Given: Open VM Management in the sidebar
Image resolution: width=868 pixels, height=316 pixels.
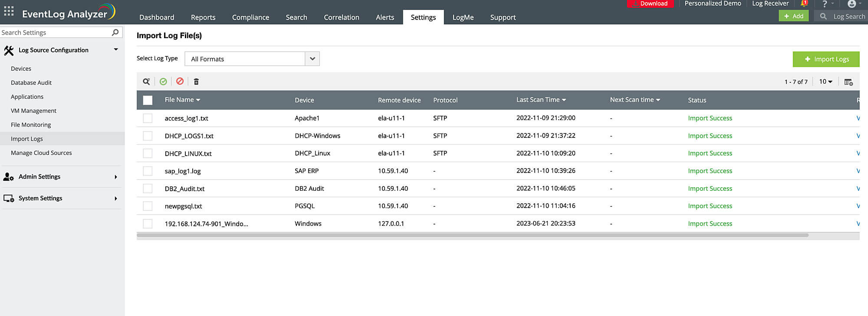Looking at the screenshot, I should [33, 111].
